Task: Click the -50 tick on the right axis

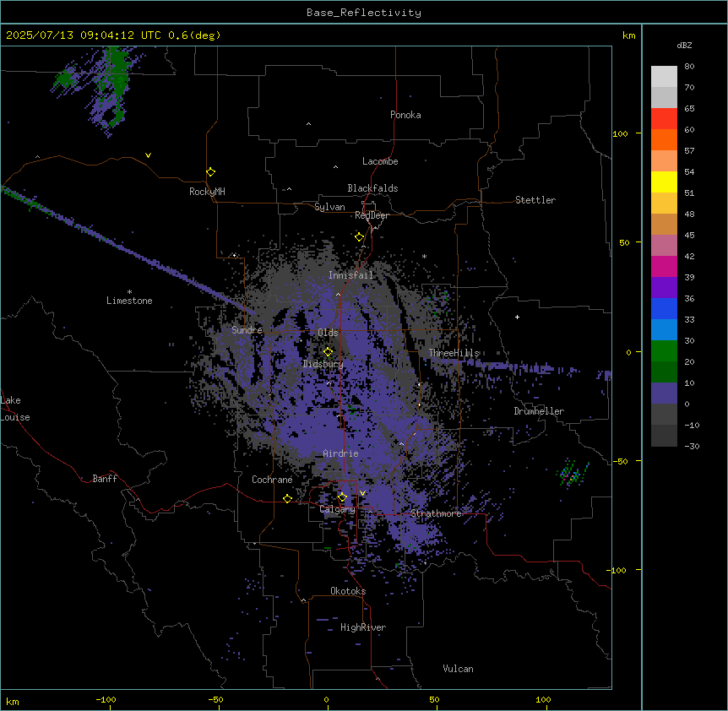Action: click(x=620, y=461)
